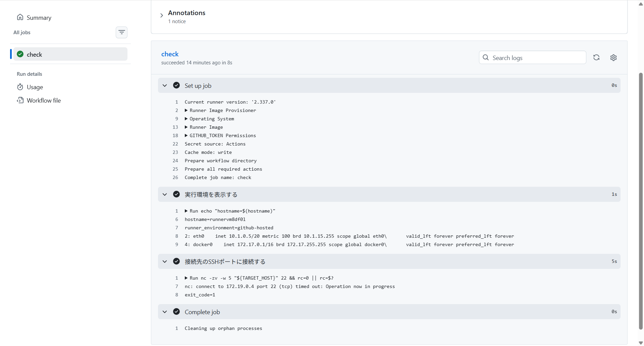Collapse the Complete job step

click(165, 312)
